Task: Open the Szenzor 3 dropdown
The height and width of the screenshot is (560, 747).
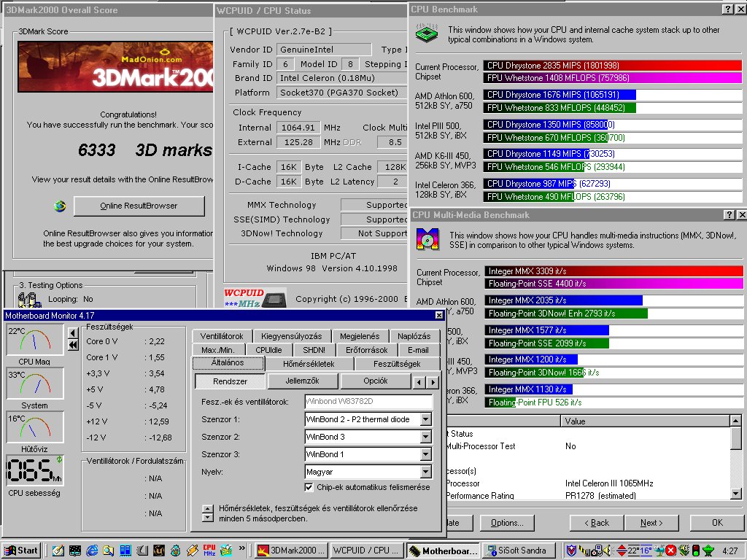Action: [x=426, y=454]
